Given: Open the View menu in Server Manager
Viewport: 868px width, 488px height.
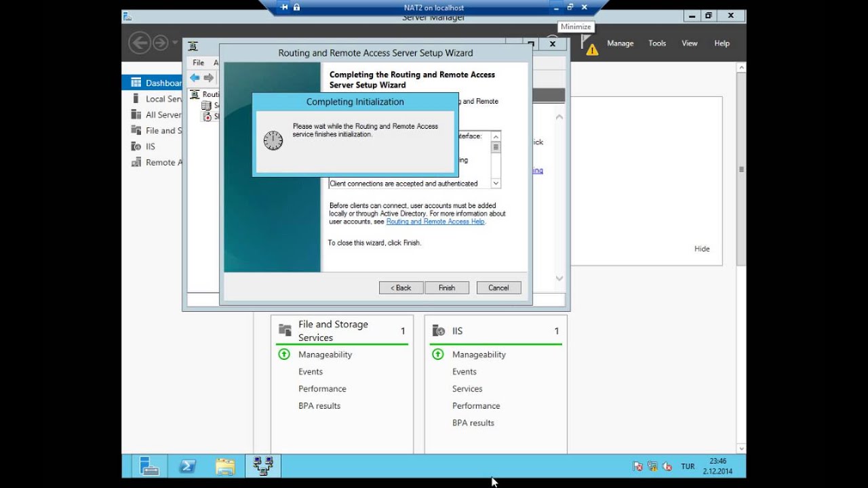Looking at the screenshot, I should (690, 43).
